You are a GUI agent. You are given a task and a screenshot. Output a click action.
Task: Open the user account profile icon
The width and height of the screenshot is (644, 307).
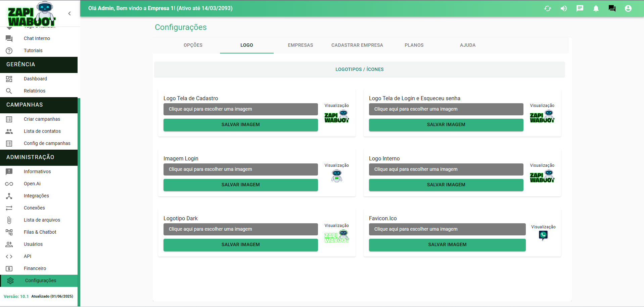click(628, 8)
